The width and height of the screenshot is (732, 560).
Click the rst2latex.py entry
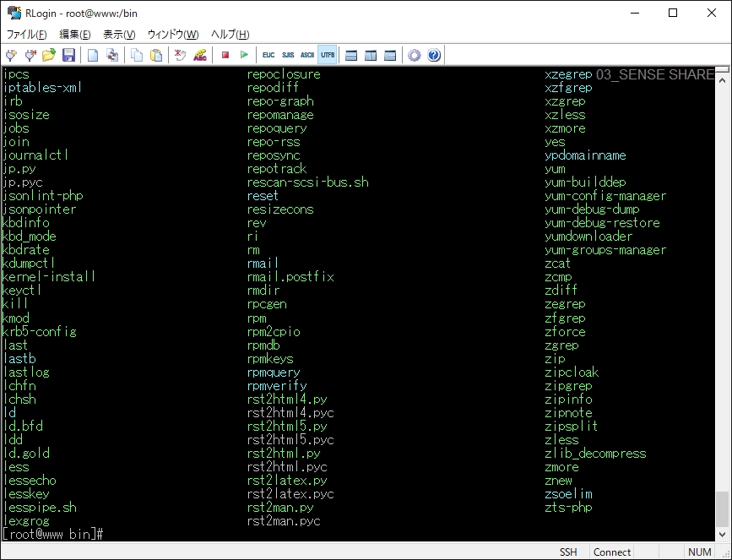(x=287, y=480)
